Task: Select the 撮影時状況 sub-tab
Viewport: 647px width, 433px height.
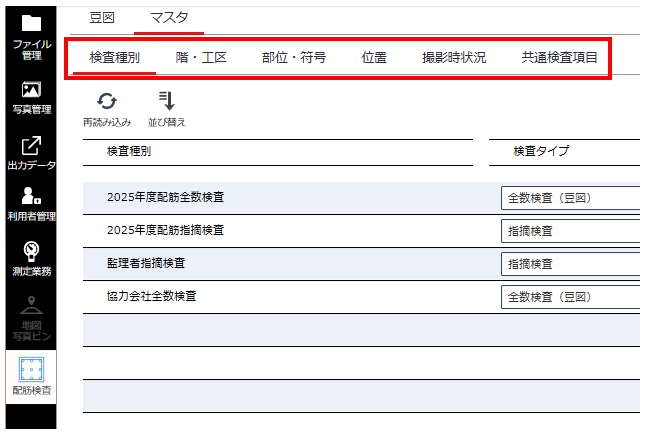Action: (454, 57)
